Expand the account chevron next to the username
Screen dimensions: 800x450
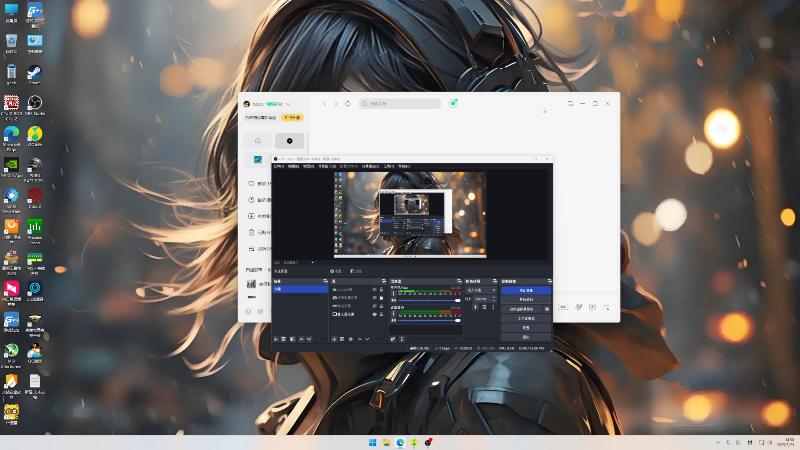pos(288,104)
